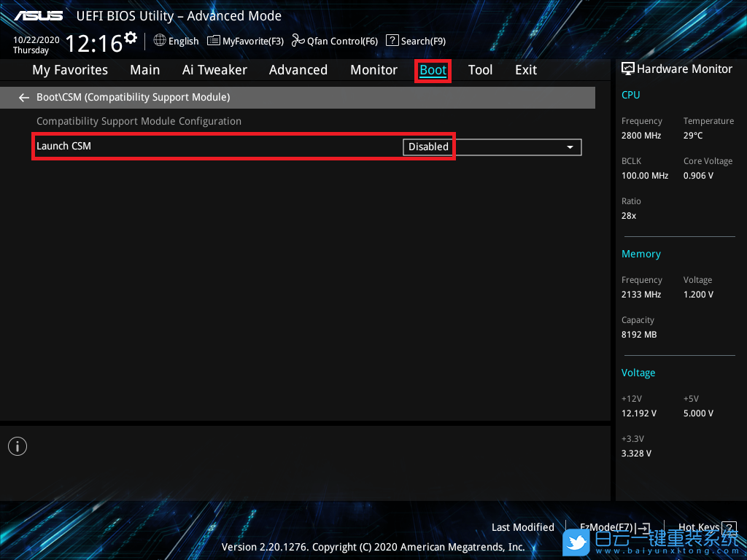Screen dimensions: 747x560
Task: Click the Disabled value of Launch CSM
Action: (x=428, y=147)
